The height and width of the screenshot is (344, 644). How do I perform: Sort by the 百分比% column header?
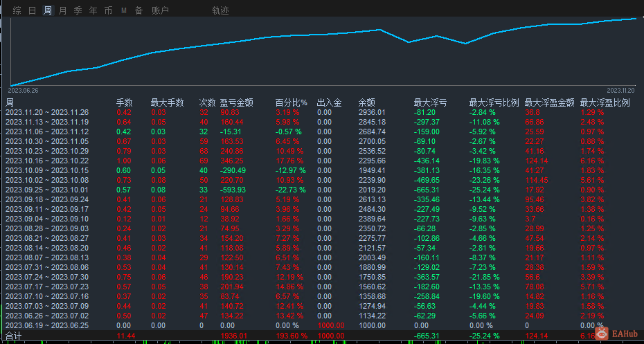292,102
